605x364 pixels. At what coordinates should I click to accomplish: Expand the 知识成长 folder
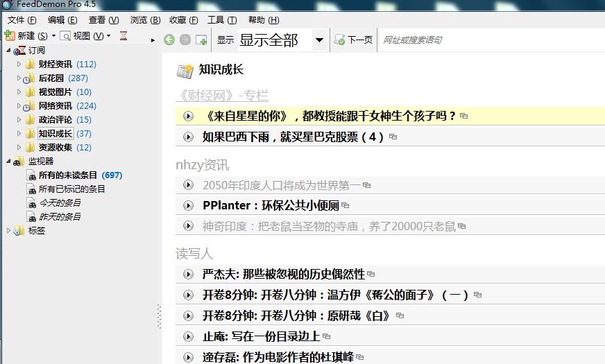(x=19, y=133)
